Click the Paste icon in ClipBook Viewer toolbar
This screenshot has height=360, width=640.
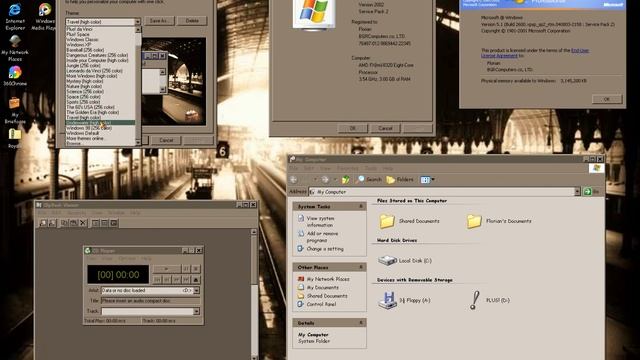point(73,223)
